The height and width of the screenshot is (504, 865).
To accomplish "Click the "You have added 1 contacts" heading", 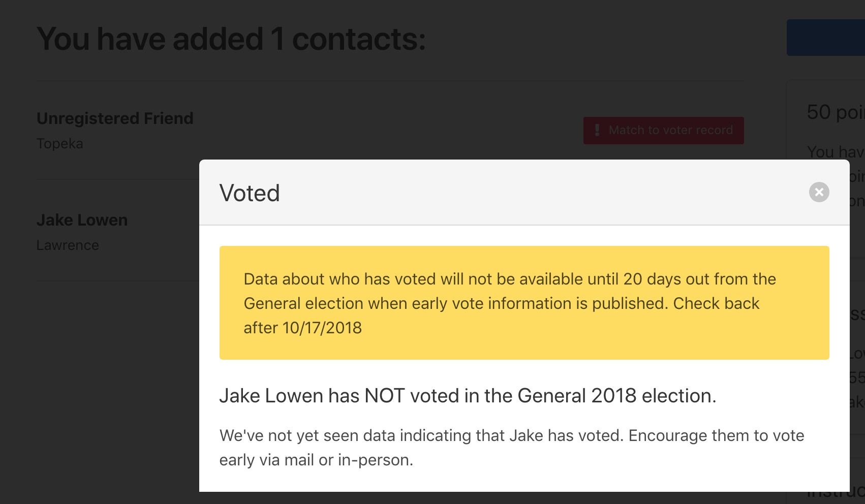I will point(231,39).
